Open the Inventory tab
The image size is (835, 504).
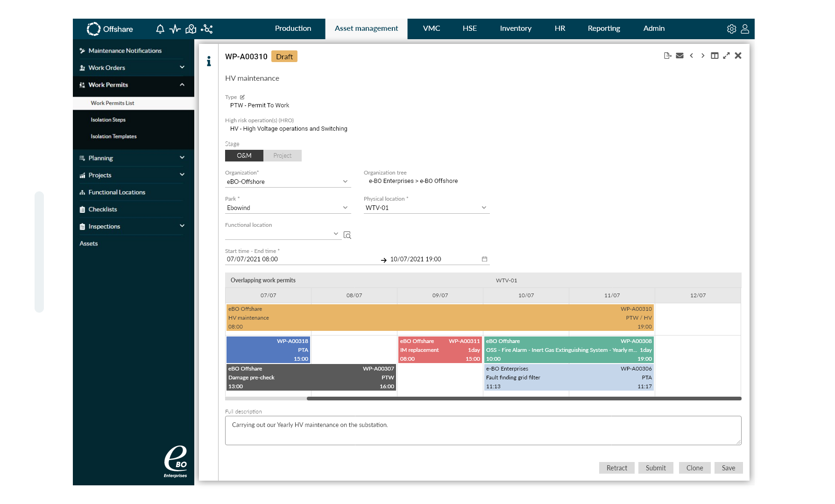point(516,28)
